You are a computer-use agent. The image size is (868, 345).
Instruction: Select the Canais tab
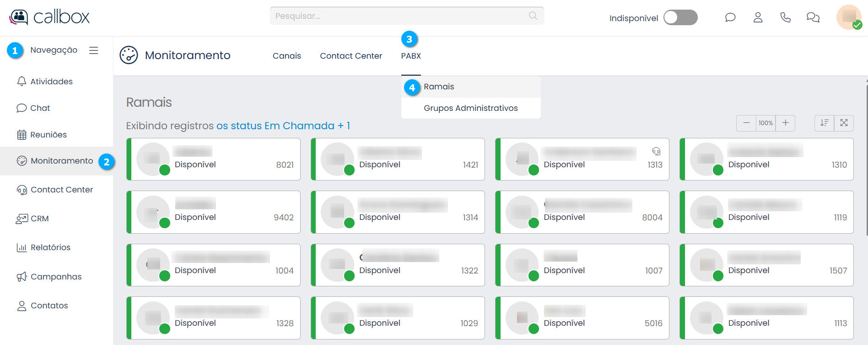tap(287, 56)
